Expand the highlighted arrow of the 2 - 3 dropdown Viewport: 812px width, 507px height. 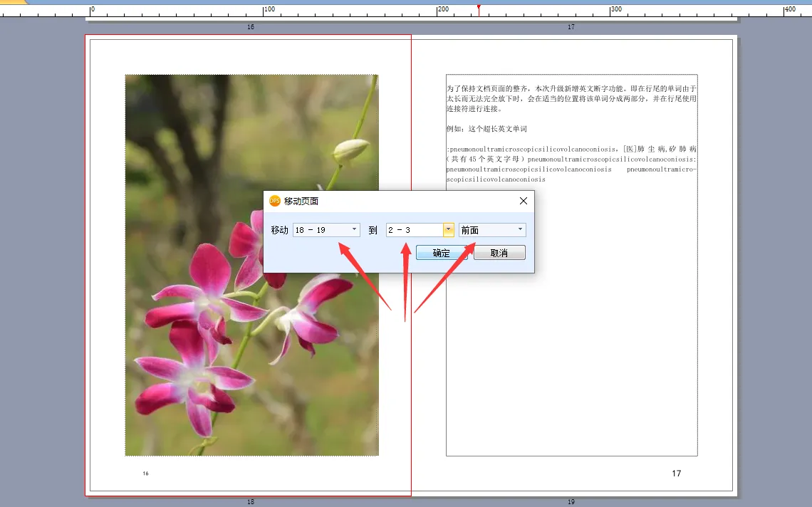click(448, 230)
